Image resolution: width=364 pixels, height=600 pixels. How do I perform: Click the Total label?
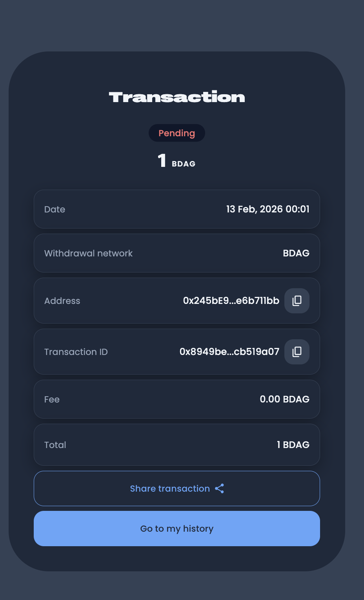click(55, 445)
